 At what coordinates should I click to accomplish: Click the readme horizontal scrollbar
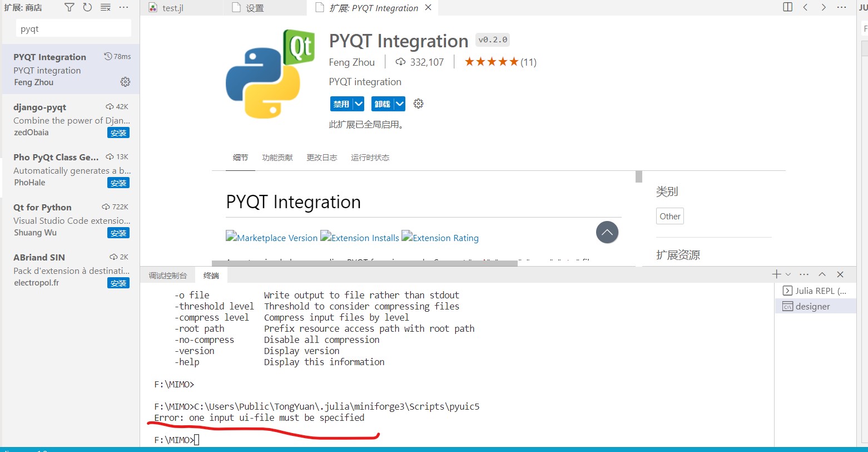click(x=365, y=264)
